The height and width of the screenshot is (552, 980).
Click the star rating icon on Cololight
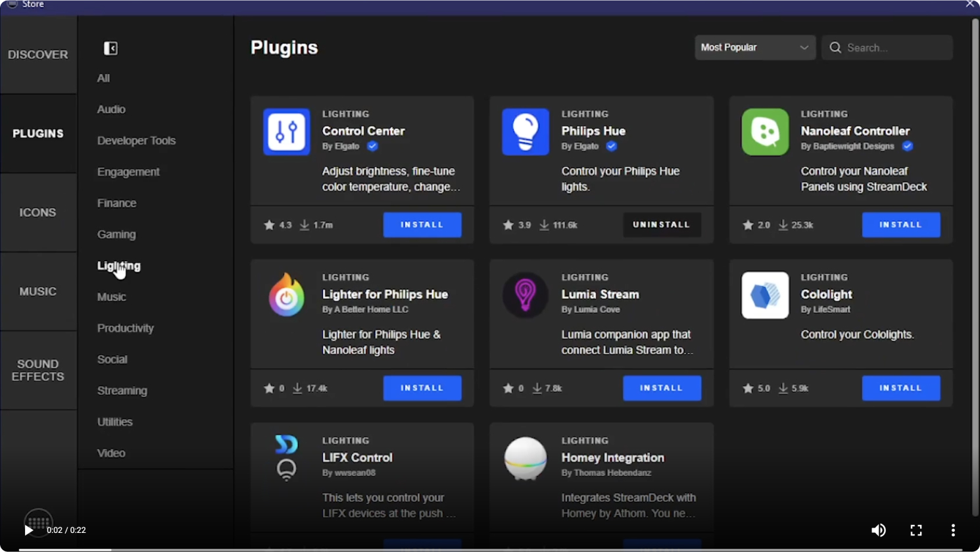(748, 388)
